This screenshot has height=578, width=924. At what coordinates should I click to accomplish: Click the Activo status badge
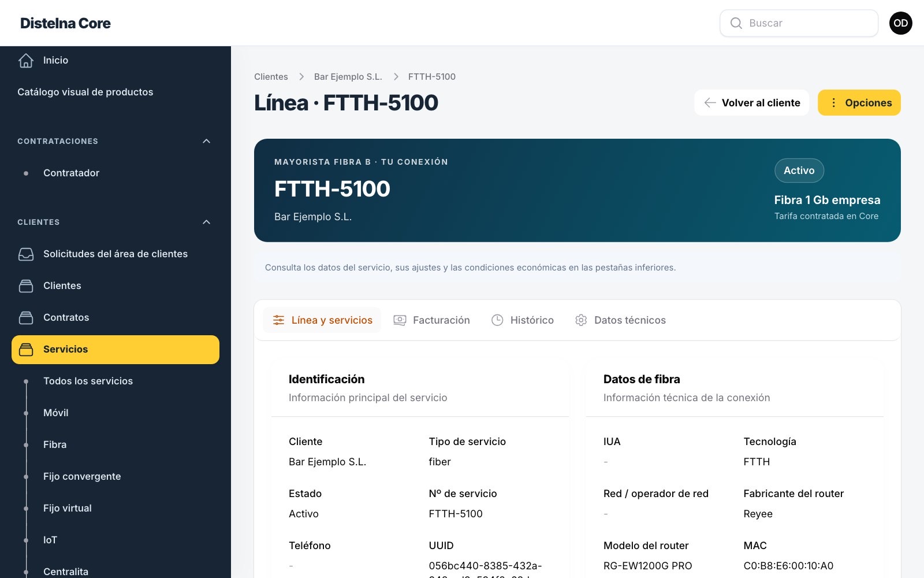pos(799,171)
